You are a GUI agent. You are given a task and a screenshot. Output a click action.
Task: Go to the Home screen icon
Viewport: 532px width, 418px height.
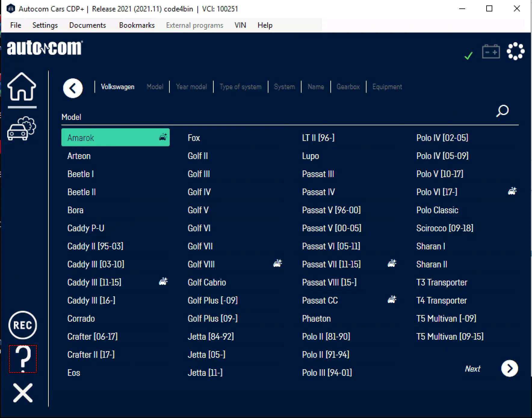[22, 87]
